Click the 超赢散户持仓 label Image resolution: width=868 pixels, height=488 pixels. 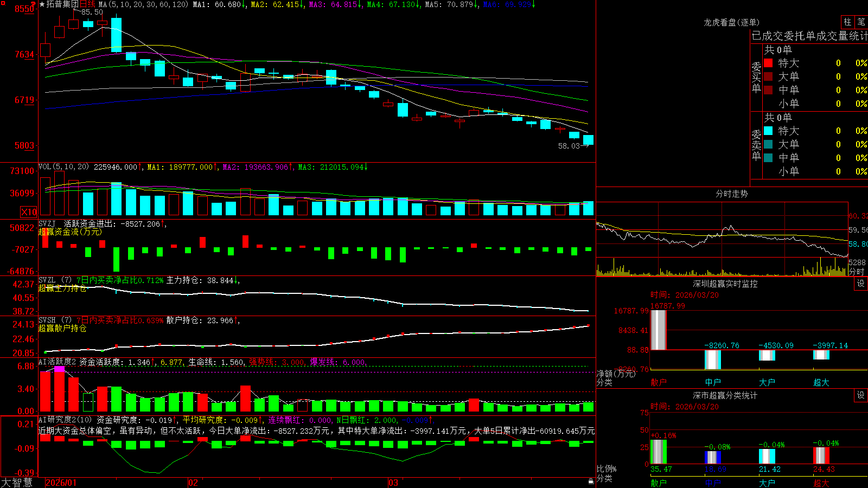click(x=62, y=328)
